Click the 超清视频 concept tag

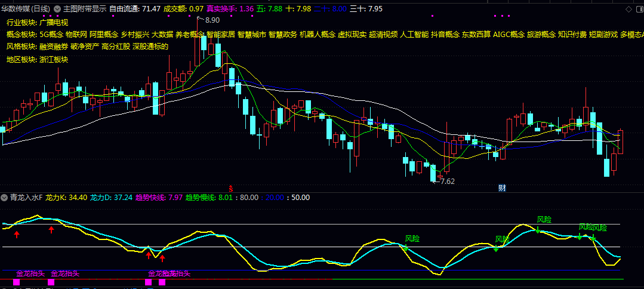(383, 35)
